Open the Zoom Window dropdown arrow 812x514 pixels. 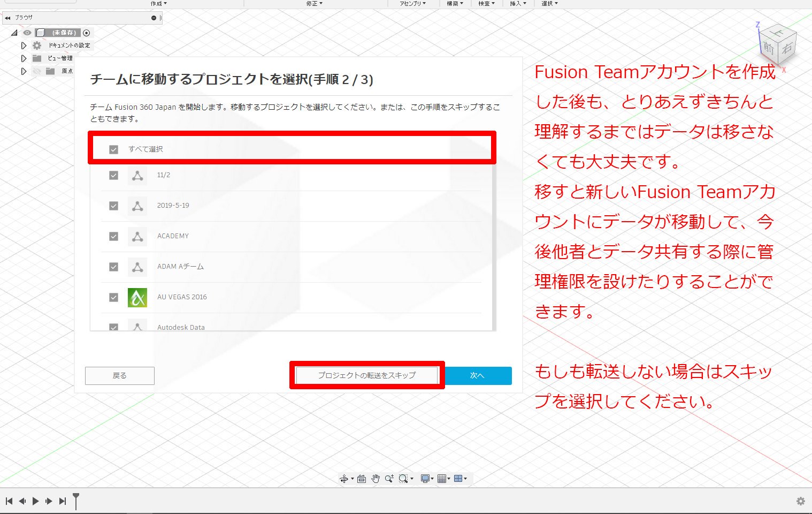tap(412, 478)
